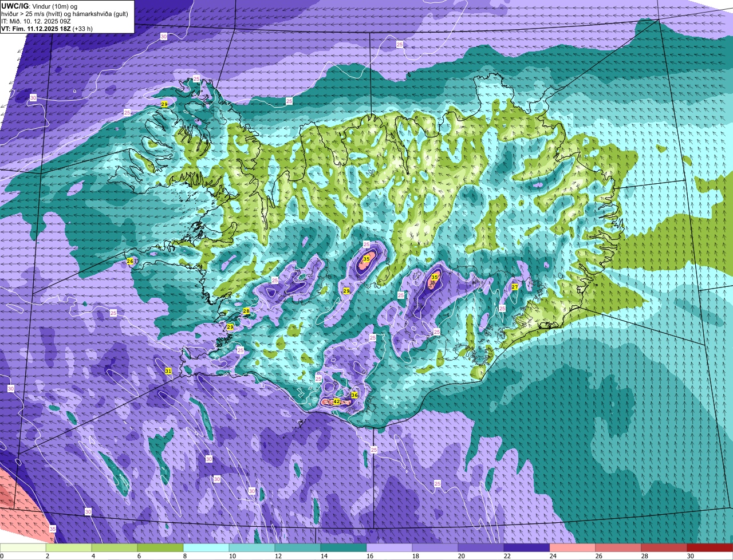This screenshot has width=733, height=560.
Task: Click the valid time 'VT: Fim. 11.12.2025 18Z (+33 h)'
Action: tap(47, 28)
